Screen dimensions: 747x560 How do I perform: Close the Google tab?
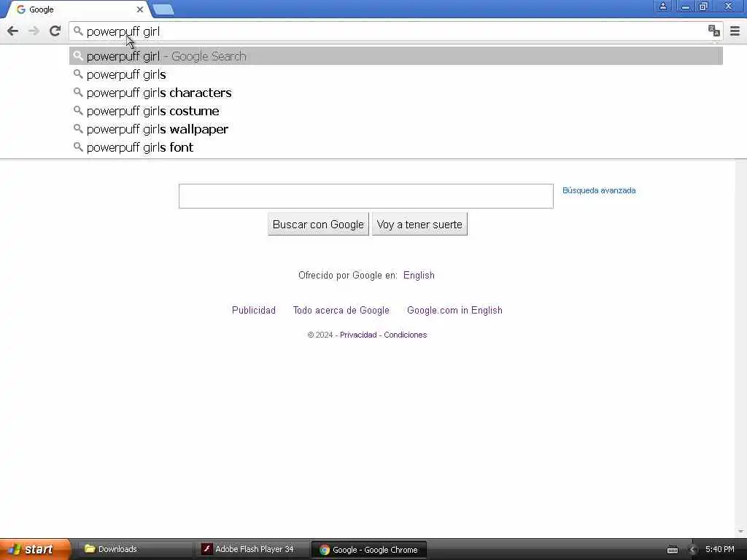(139, 9)
